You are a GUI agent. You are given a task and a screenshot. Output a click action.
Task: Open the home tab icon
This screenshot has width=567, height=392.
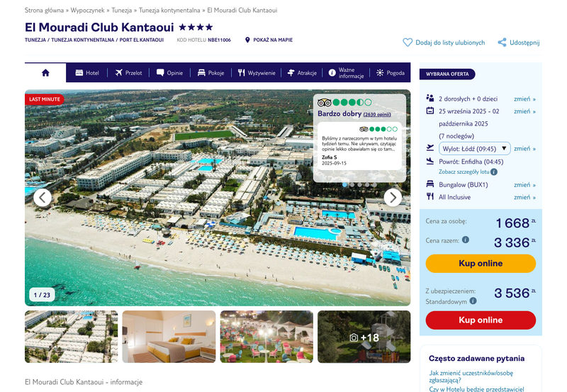(x=45, y=73)
